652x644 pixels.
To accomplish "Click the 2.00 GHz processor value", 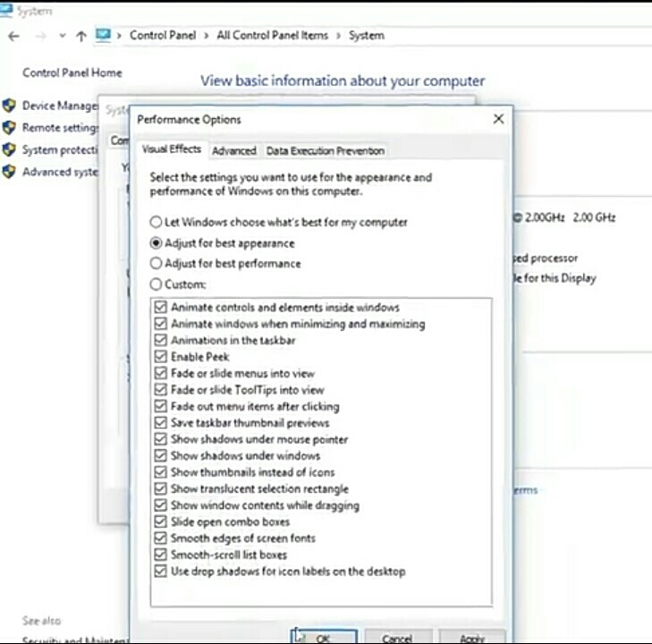I will pyautogui.click(x=594, y=217).
